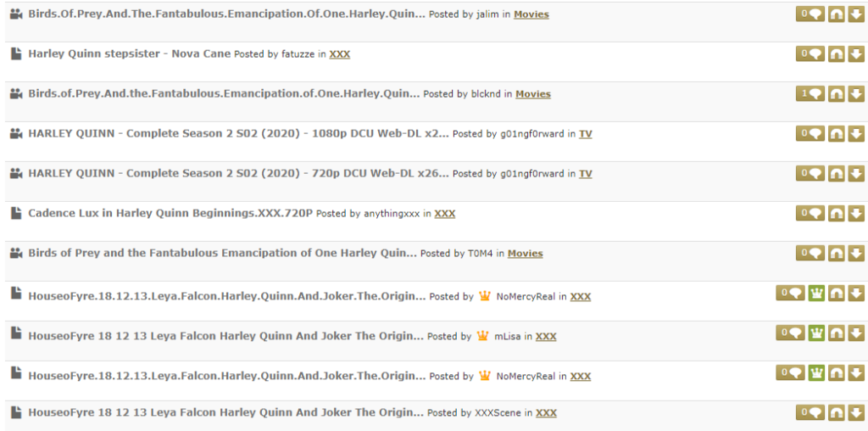The image size is (868, 431).
Task: Open Movies category link on jalim's row
Action: 531,14
